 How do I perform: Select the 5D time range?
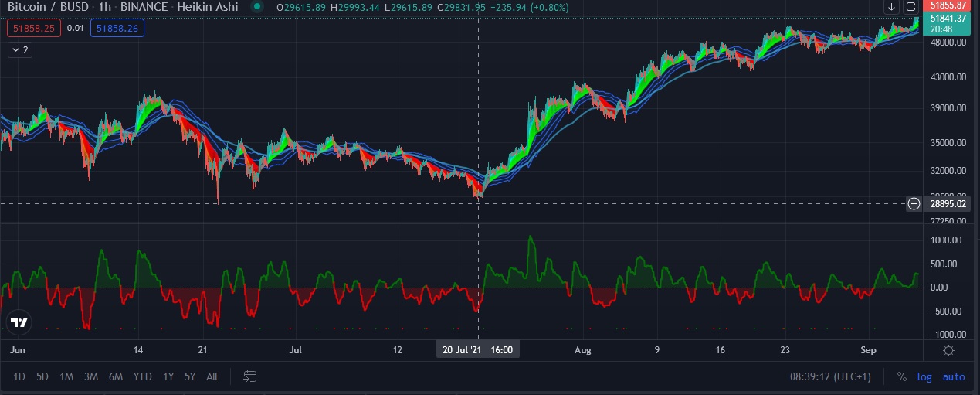[42, 377]
